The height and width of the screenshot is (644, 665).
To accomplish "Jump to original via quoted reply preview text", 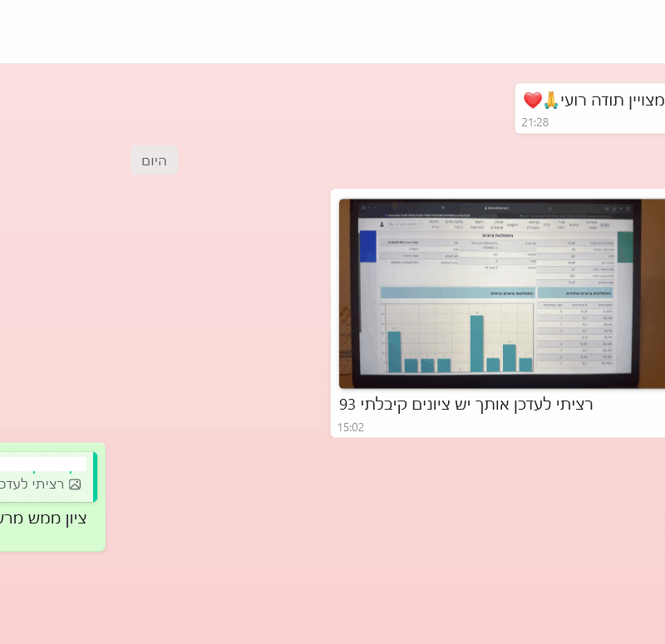I will [33, 484].
